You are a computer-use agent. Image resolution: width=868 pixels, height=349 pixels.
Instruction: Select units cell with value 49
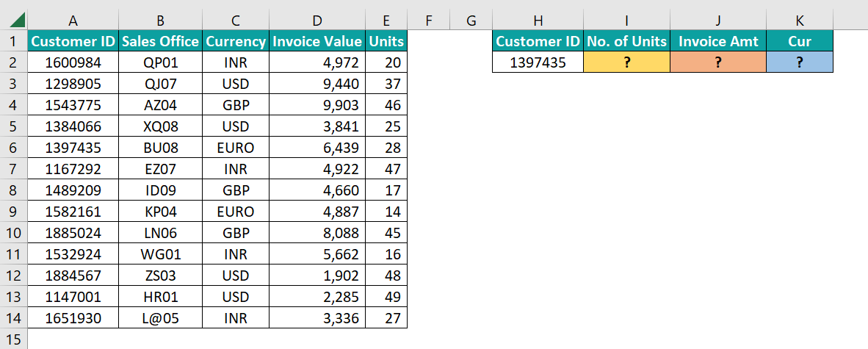click(386, 297)
